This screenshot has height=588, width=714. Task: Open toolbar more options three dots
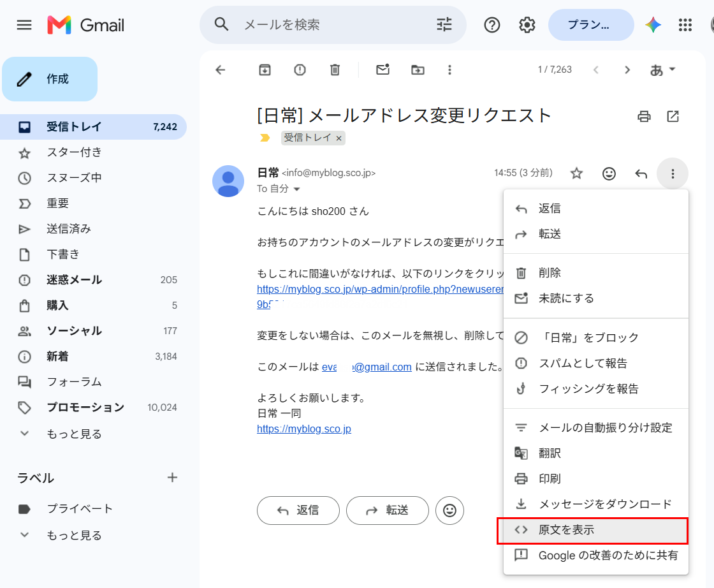(449, 70)
